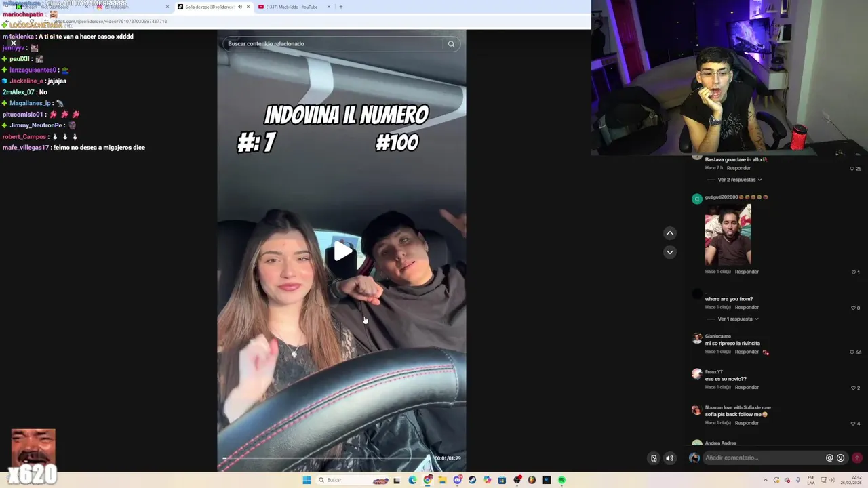Play the paused TikTok video

(x=342, y=251)
